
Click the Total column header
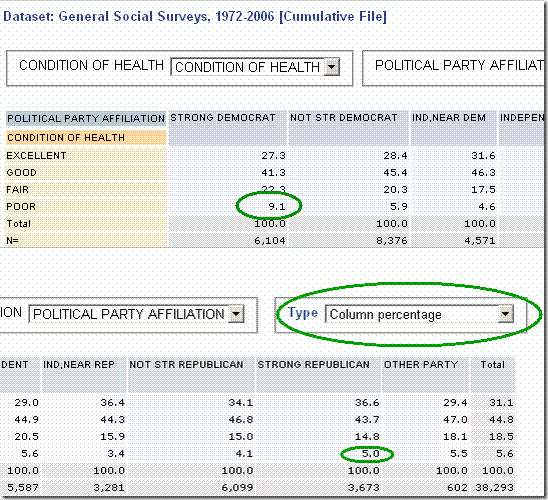(x=492, y=364)
